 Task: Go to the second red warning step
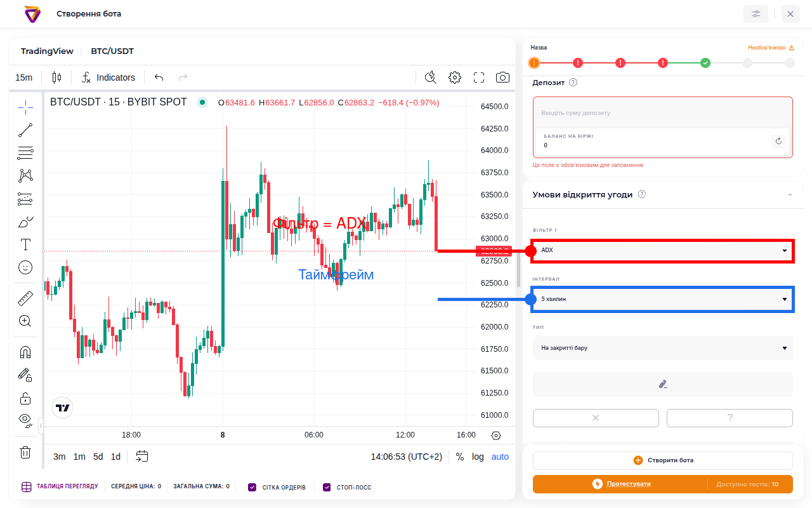point(620,63)
